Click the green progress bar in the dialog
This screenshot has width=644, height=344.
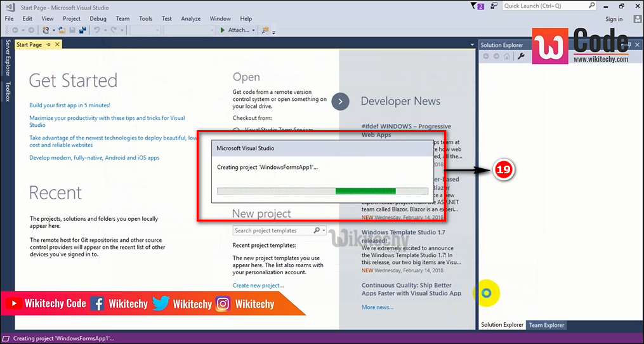[x=365, y=190]
